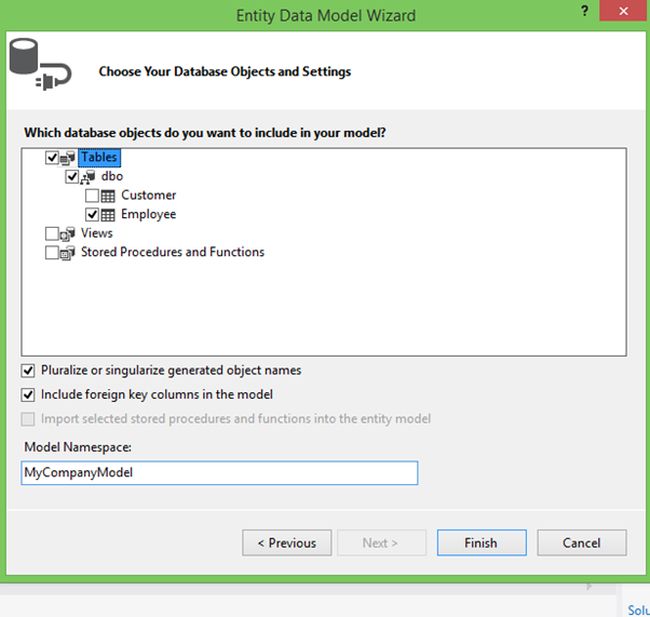
Task: Toggle the dbo schema checkbox
Action: point(72,177)
